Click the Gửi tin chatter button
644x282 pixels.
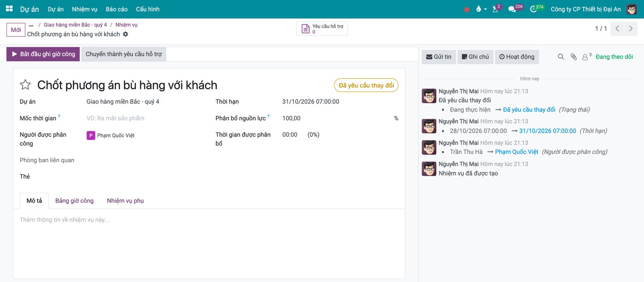pos(439,57)
